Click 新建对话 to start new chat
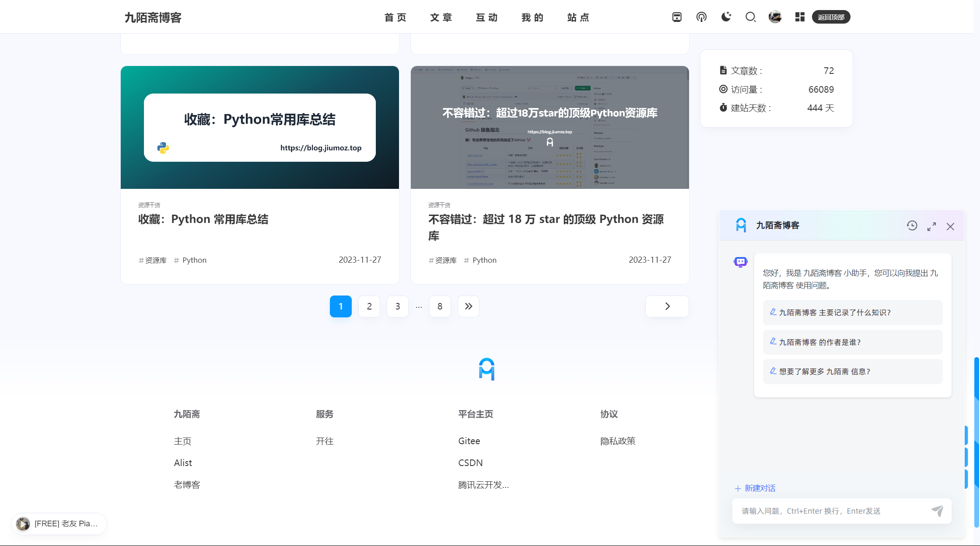Screen dimensions: 980x546 pos(755,488)
